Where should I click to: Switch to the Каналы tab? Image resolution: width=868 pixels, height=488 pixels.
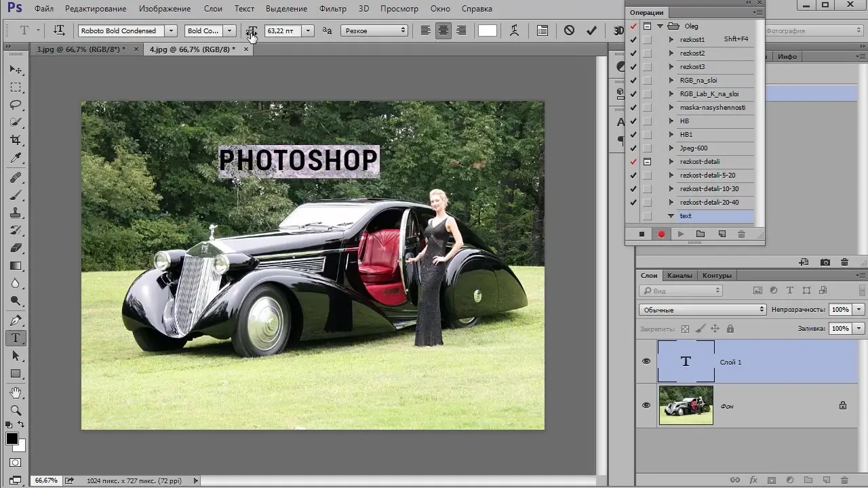[x=679, y=275]
